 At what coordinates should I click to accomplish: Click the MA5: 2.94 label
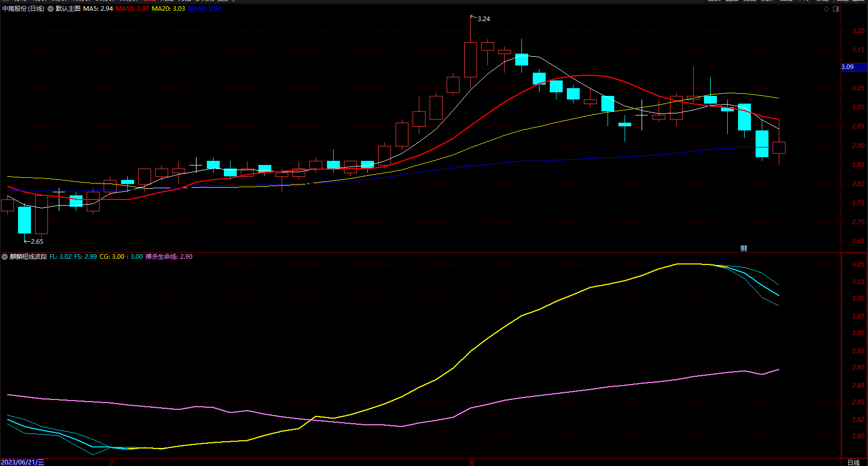coord(98,9)
